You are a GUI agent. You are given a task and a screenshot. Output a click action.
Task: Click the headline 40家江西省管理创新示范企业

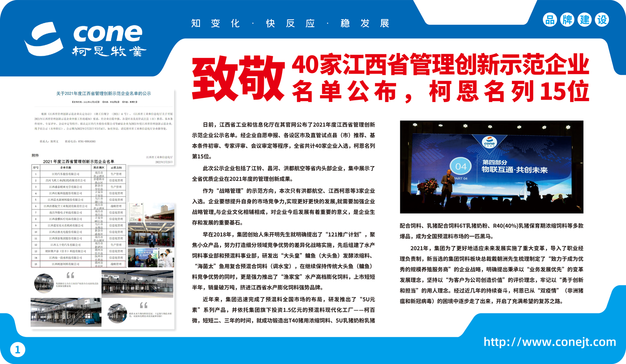pos(440,65)
